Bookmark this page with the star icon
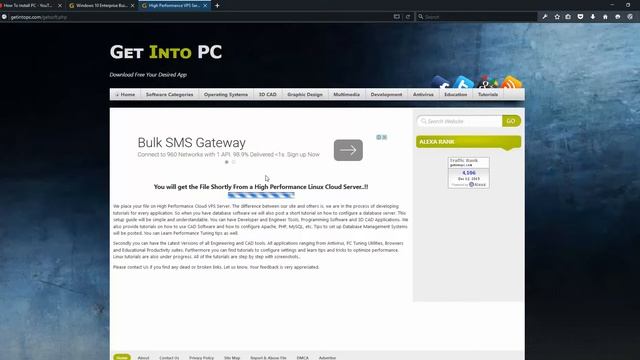Image resolution: width=640 pixels, height=360 pixels. tap(557, 17)
